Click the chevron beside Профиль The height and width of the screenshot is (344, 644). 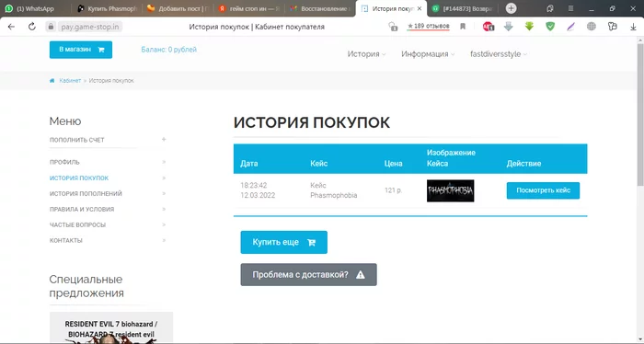coord(164,162)
